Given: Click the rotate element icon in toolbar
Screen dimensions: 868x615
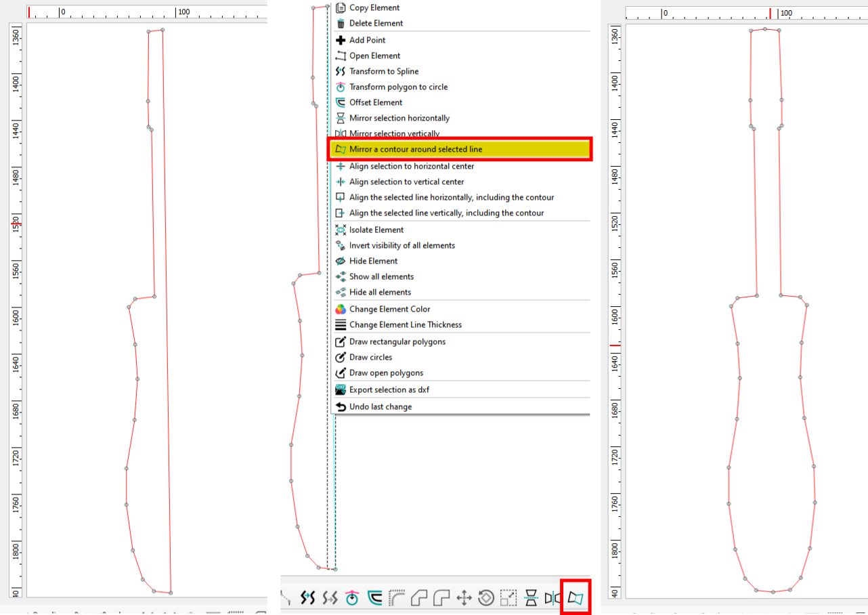Looking at the screenshot, I should [x=485, y=597].
